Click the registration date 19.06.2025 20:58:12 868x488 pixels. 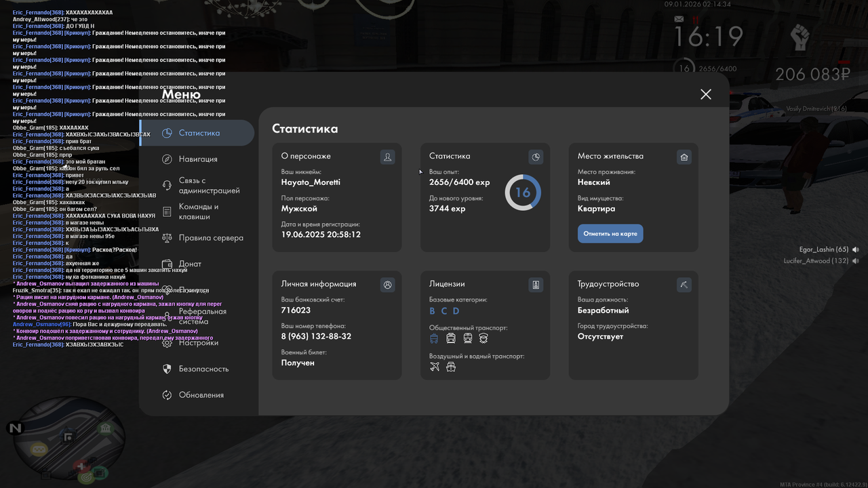click(x=321, y=235)
